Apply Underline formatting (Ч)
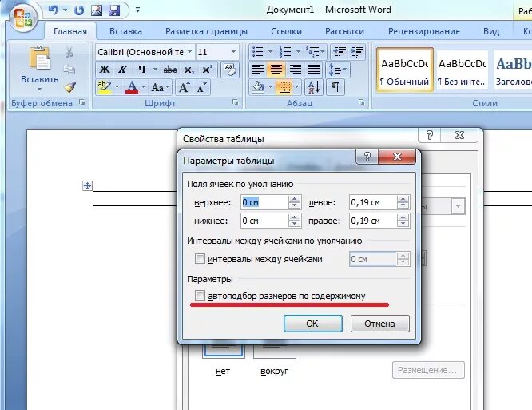The height and width of the screenshot is (410, 532). tap(142, 70)
